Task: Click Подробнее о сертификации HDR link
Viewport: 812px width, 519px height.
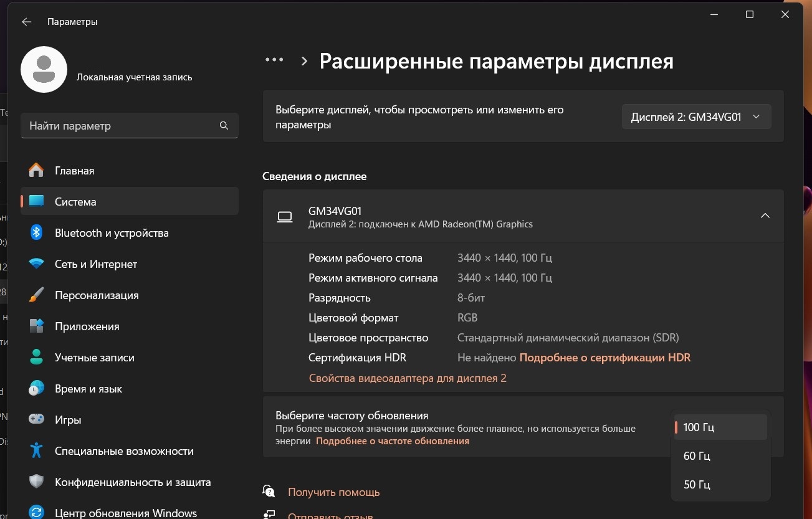Action: point(604,358)
